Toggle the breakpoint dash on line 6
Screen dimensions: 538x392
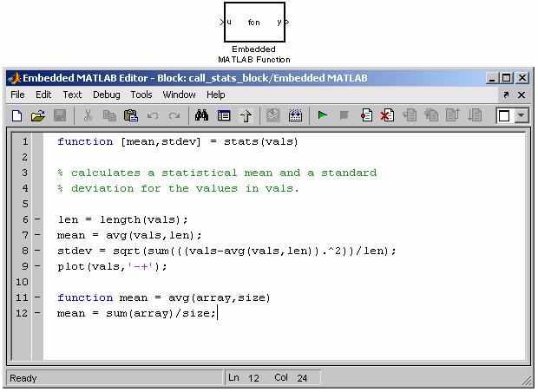[37, 219]
